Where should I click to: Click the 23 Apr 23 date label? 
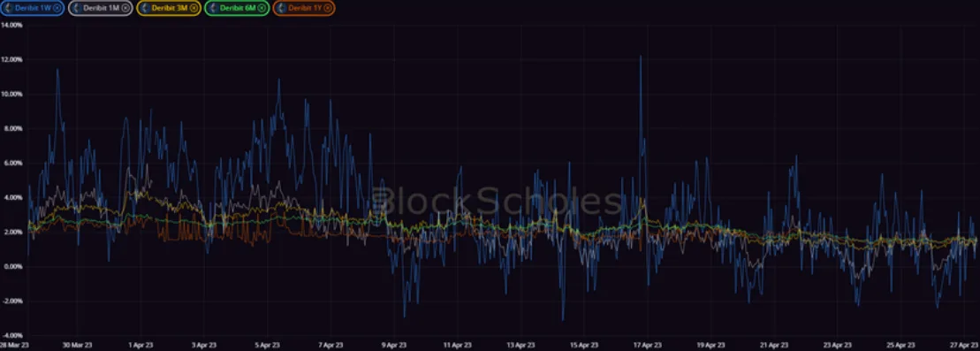[838, 345]
